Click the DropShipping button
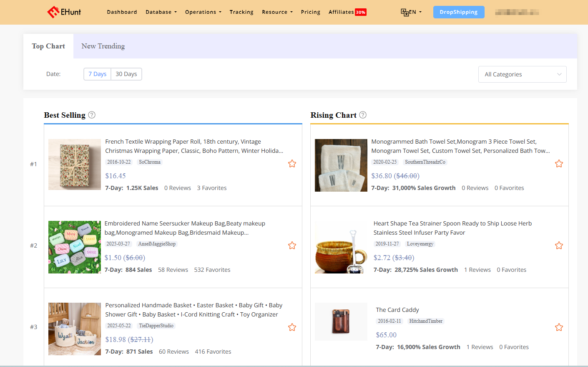 coord(458,12)
